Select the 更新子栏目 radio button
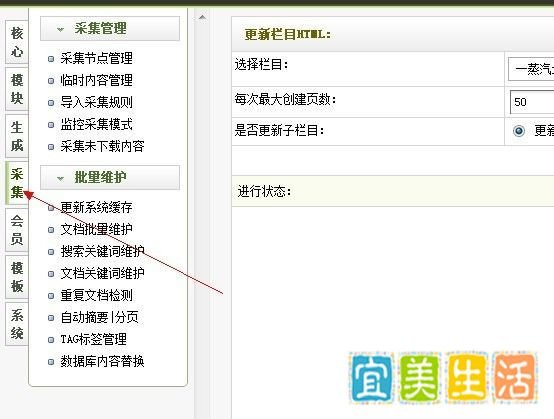The height and width of the screenshot is (419, 554). [519, 131]
